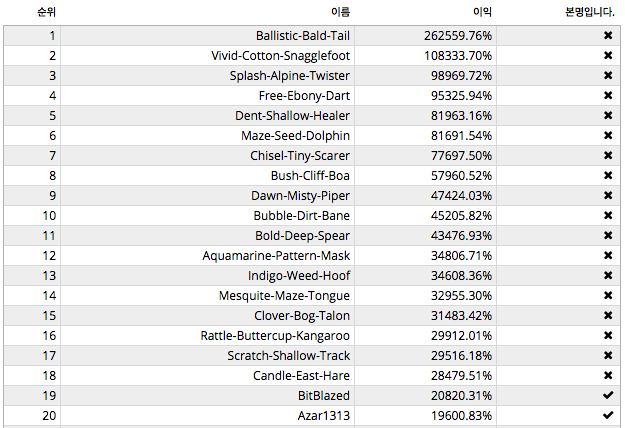
Task: Open the BitBlazed username
Action: click(x=323, y=395)
